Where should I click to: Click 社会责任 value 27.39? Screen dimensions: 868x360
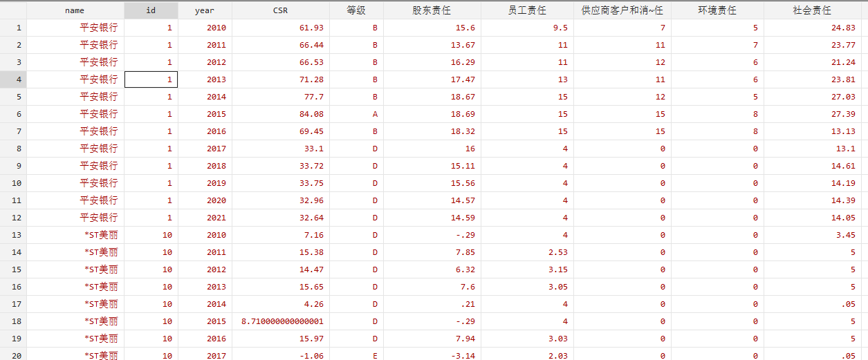[843, 114]
